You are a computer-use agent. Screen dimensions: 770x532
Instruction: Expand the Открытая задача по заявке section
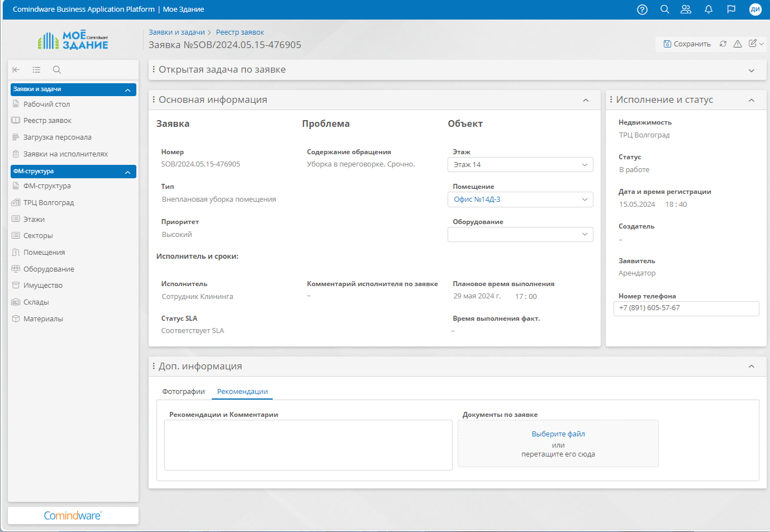point(751,70)
